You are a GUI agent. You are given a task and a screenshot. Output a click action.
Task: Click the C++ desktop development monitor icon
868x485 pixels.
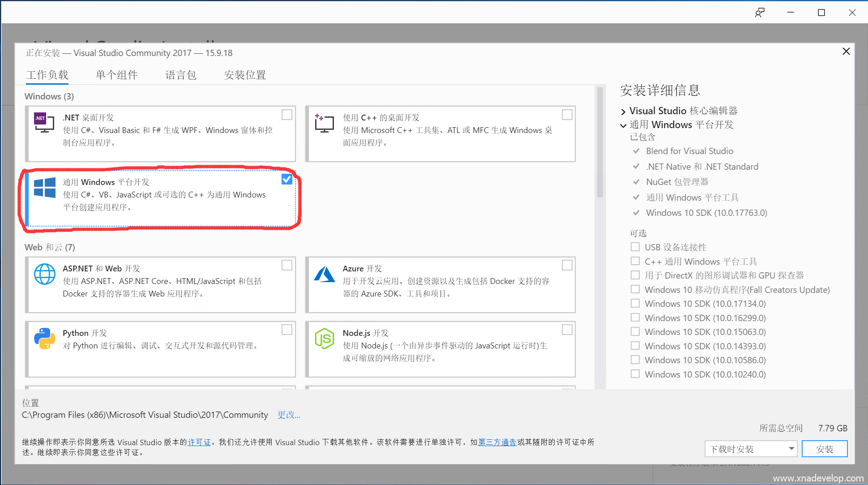(324, 123)
